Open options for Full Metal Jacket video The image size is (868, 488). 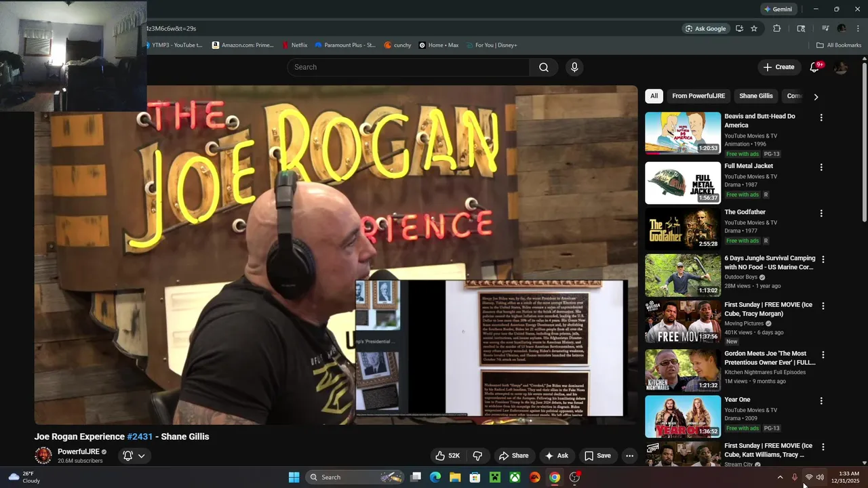click(x=821, y=167)
